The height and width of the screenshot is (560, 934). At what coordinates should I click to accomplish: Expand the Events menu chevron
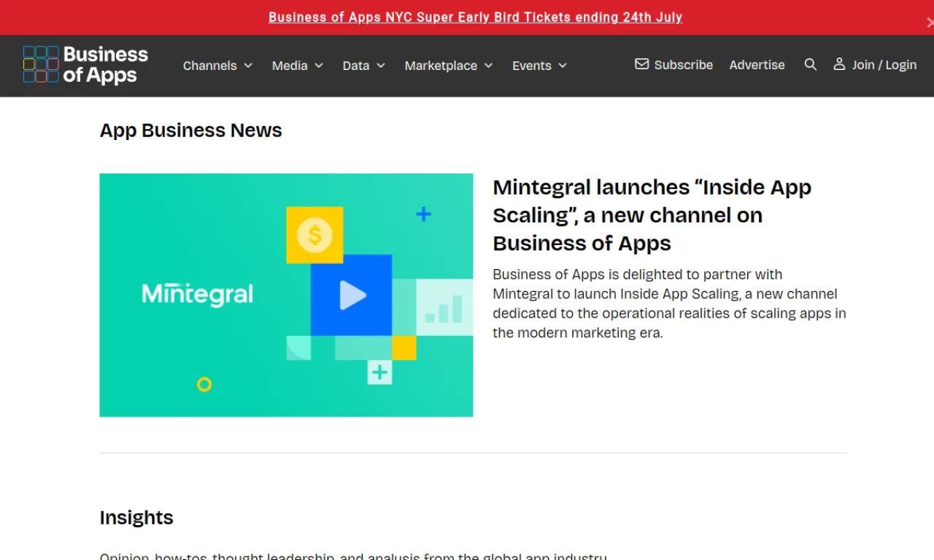[563, 66]
